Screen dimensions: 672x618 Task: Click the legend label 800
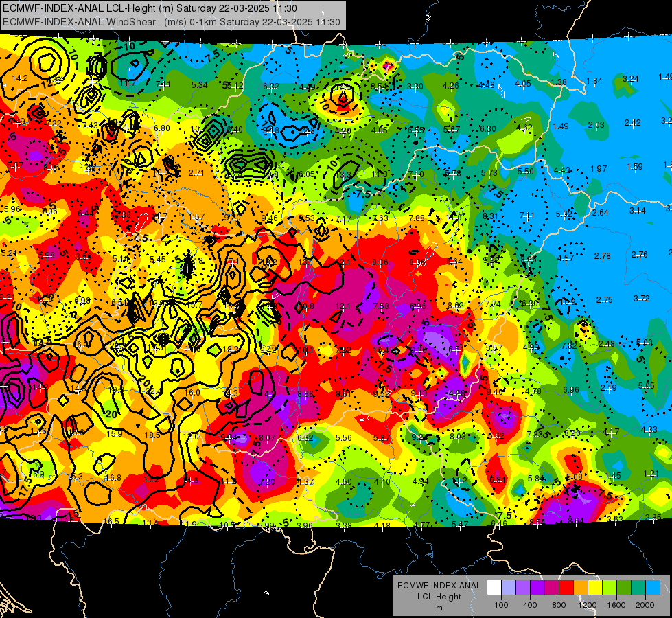click(559, 605)
